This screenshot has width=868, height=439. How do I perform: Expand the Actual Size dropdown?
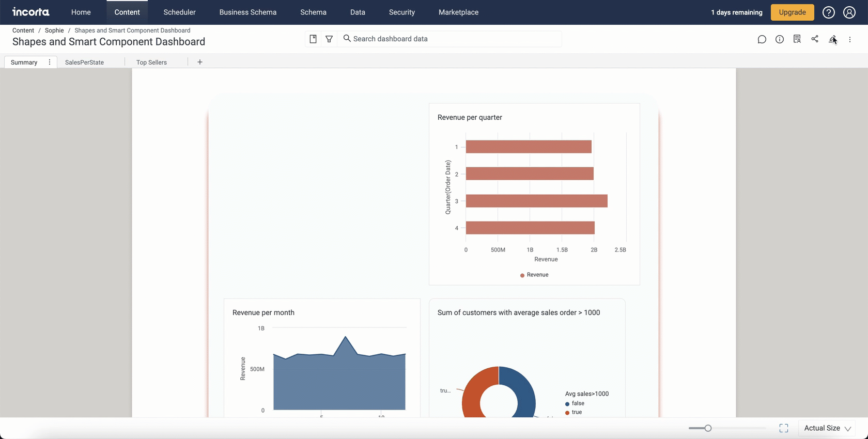[827, 428]
